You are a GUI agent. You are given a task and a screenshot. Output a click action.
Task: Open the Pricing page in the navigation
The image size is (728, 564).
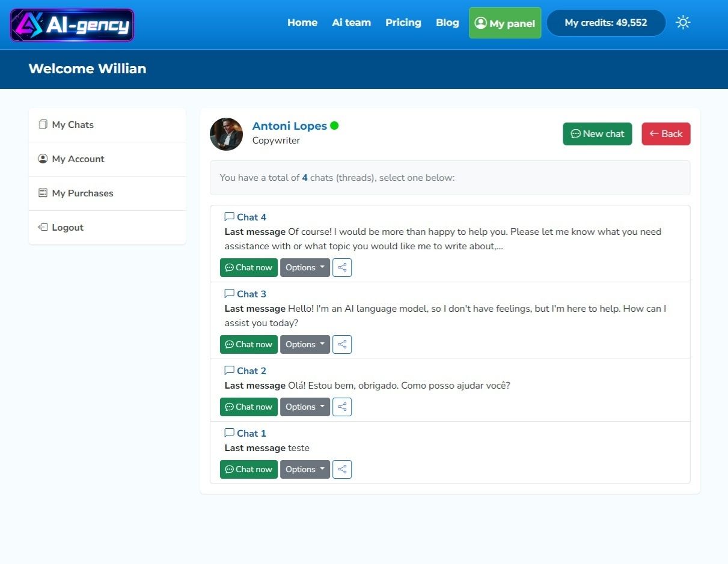(x=403, y=23)
